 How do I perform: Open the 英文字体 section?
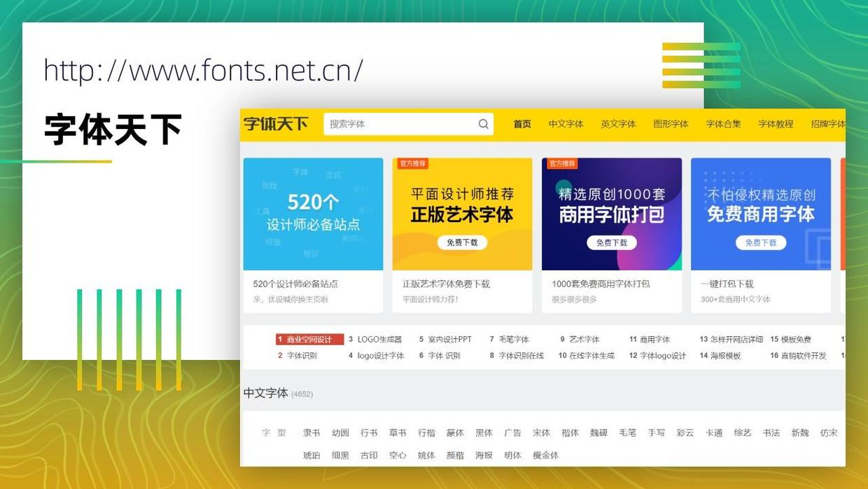(x=618, y=123)
